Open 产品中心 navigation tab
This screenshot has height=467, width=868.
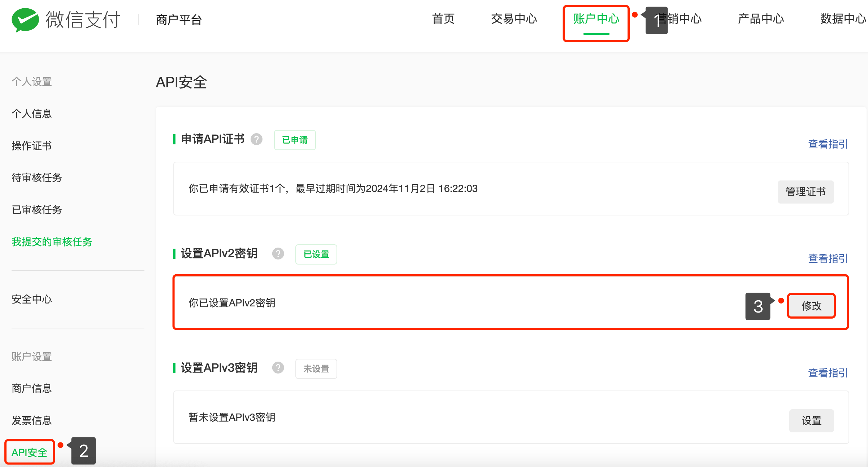point(761,19)
